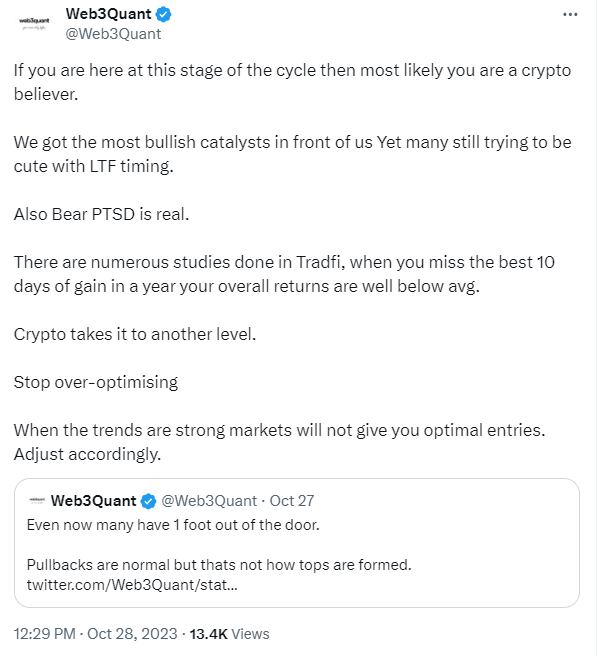
Task: Click the blue verified badge beside author name
Action: pyautogui.click(x=163, y=14)
